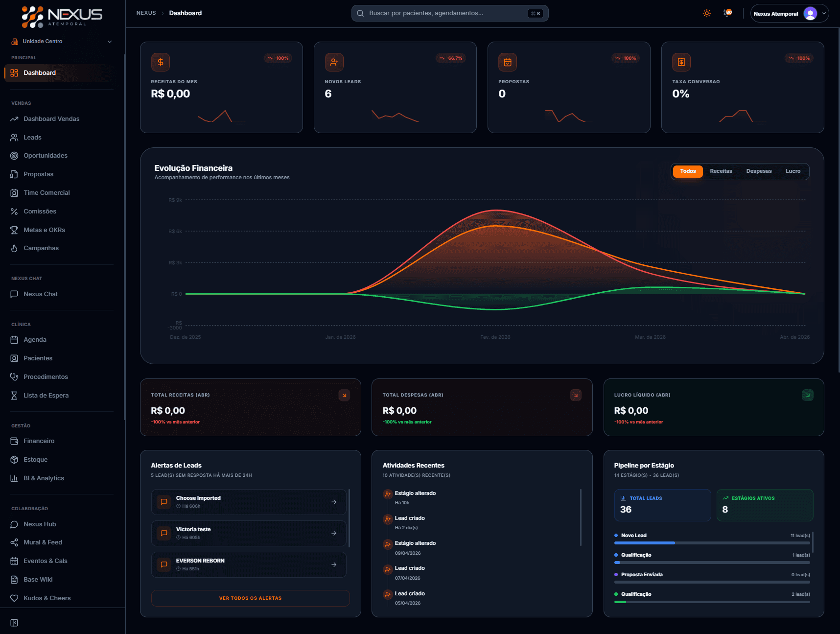Click Kudos & Cheers heart icon
This screenshot has width=840, height=634.
tap(14, 598)
